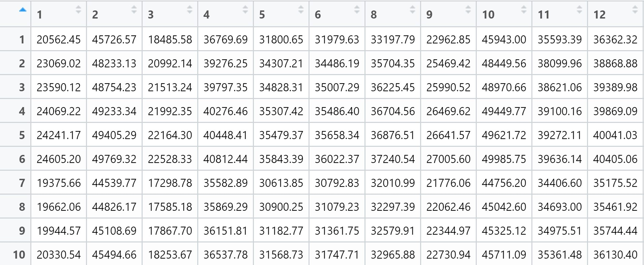Sort the table by column 12
The height and width of the screenshot is (265, 644).
635,10
